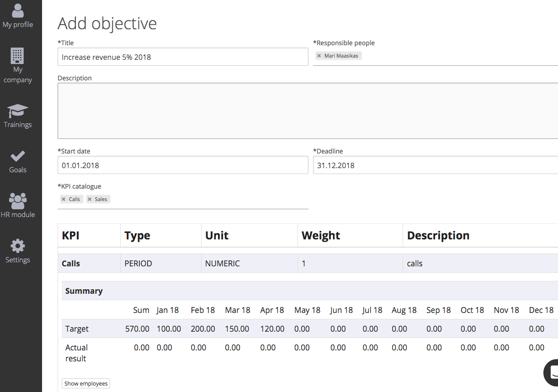Click the Calls tag label
558x392 pixels.
point(74,199)
